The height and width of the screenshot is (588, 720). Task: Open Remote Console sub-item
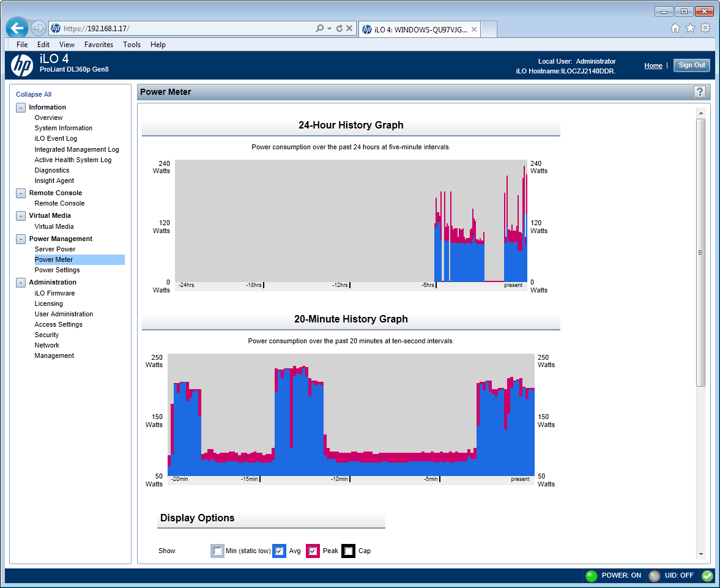tap(60, 204)
